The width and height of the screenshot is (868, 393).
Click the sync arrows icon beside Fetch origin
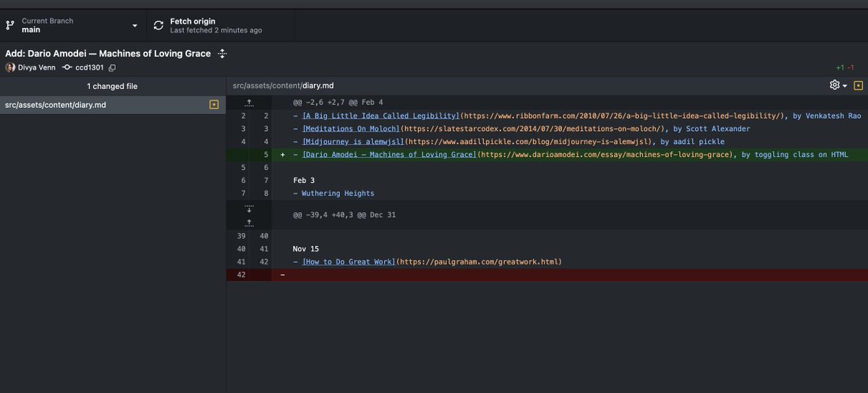[158, 25]
